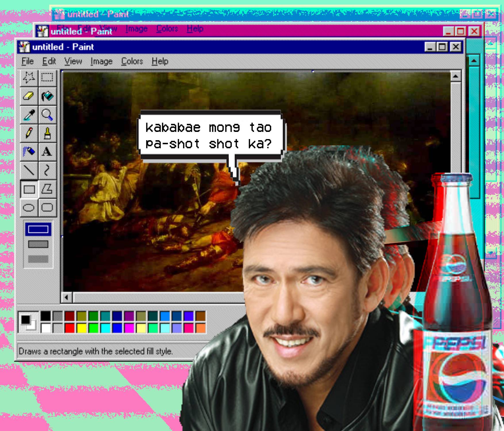Image resolution: width=504 pixels, height=431 pixels.
Task: Select the Curve tool
Action: [47, 170]
